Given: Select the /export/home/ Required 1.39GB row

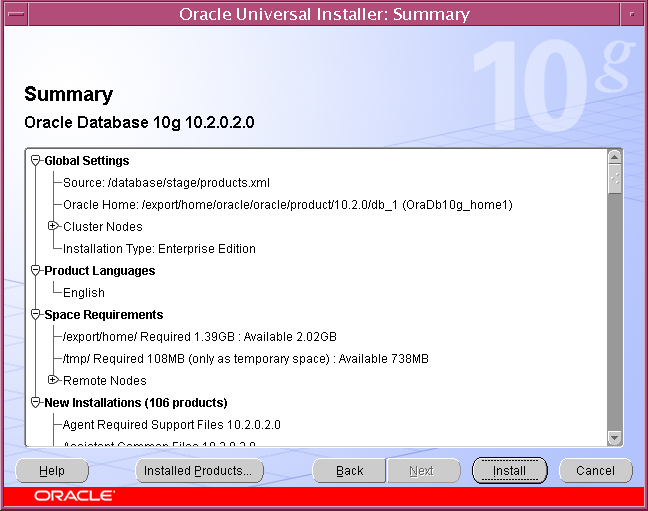Looking at the screenshot, I should coord(200,337).
